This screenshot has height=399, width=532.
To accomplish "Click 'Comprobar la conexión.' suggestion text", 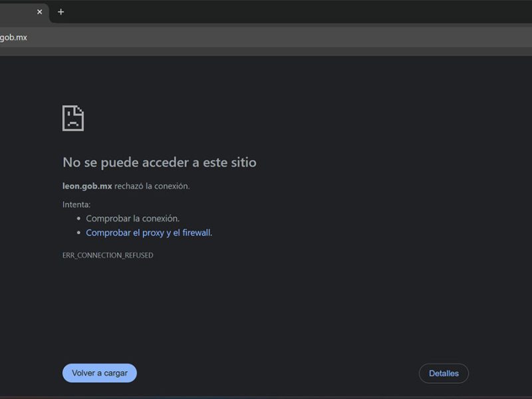I will click(x=132, y=219).
